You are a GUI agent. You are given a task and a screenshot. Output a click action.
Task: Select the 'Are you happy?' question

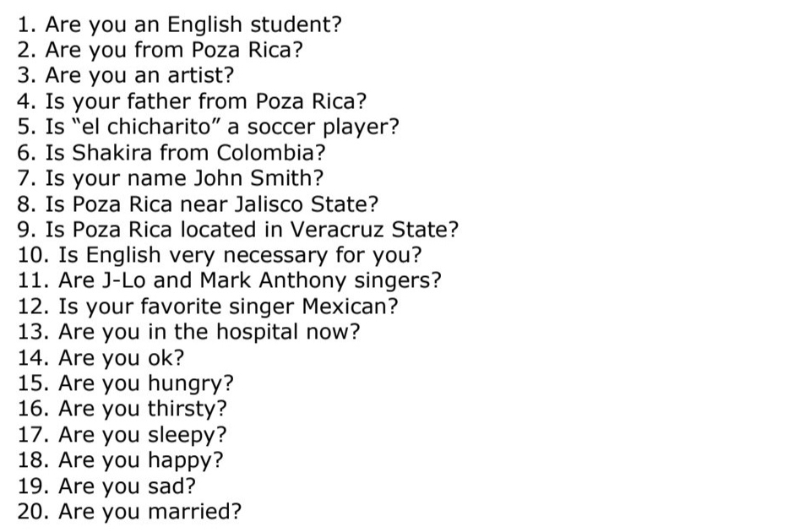(x=120, y=461)
